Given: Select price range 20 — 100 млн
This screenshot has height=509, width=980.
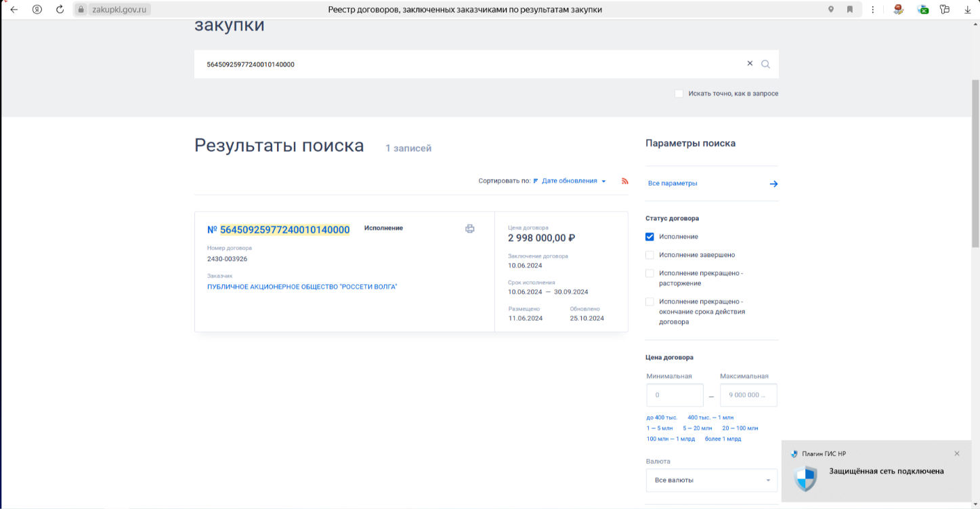Looking at the screenshot, I should (x=740, y=428).
